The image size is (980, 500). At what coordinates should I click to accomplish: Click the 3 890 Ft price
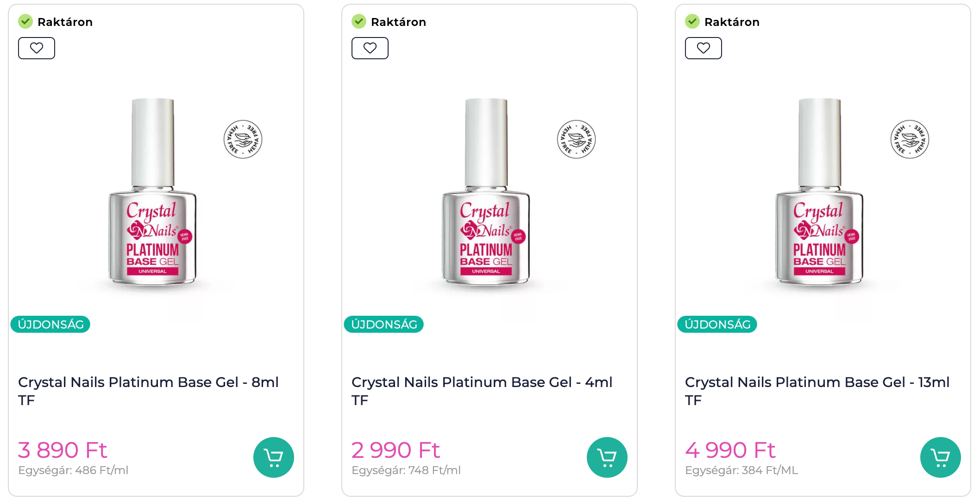[63, 450]
